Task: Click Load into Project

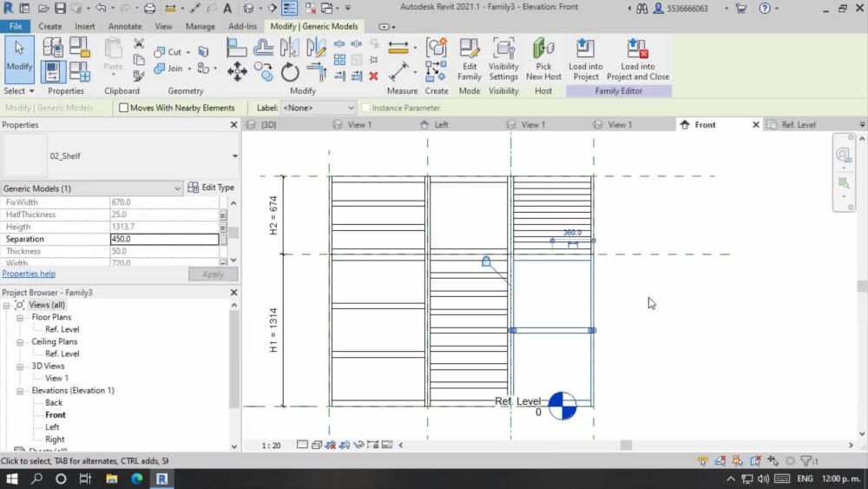Action: [585, 60]
